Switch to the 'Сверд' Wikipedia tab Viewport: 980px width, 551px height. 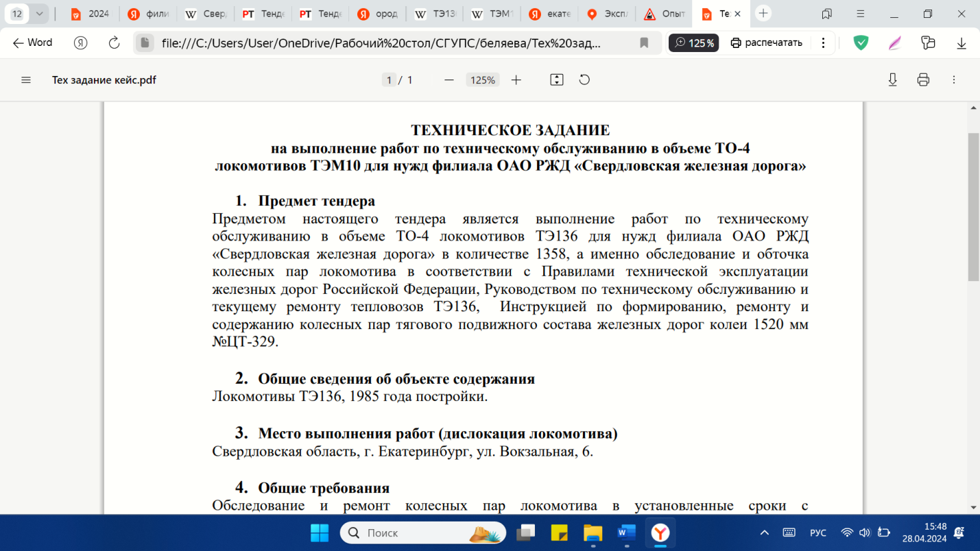tap(206, 14)
